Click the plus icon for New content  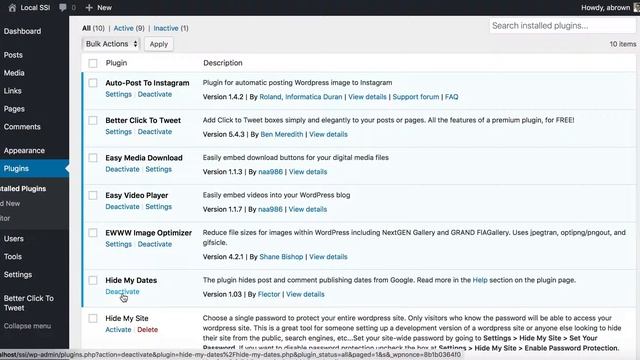[89, 7]
